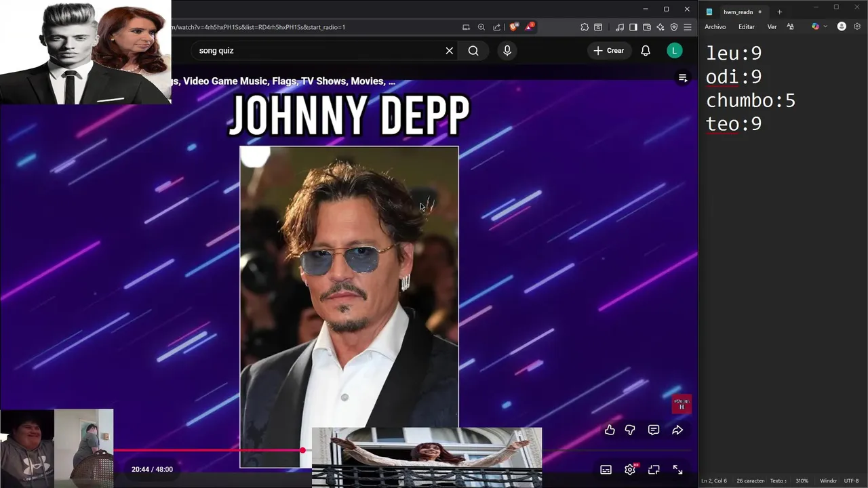
Task: Click the browser address bar URL
Action: point(258,27)
